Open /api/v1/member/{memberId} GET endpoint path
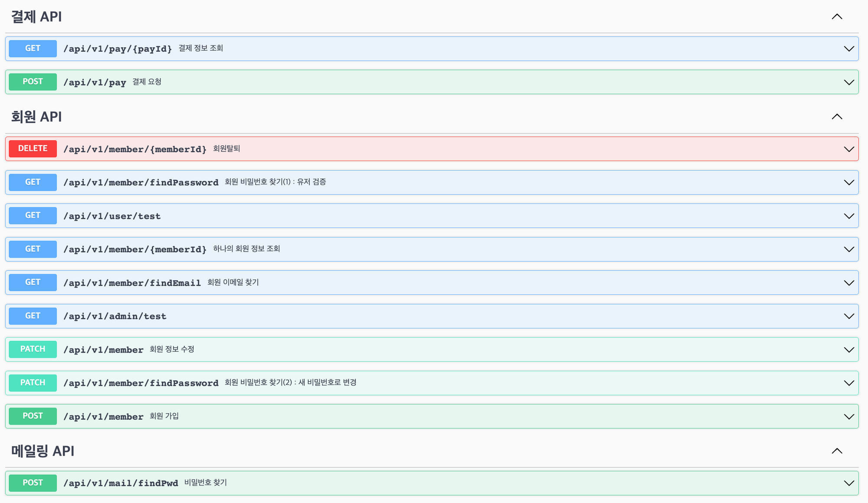Viewport: 868px width, 503px height. tap(135, 249)
